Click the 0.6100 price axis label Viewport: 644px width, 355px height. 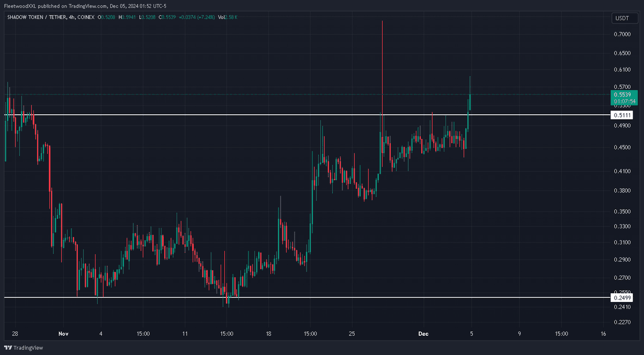pos(623,70)
